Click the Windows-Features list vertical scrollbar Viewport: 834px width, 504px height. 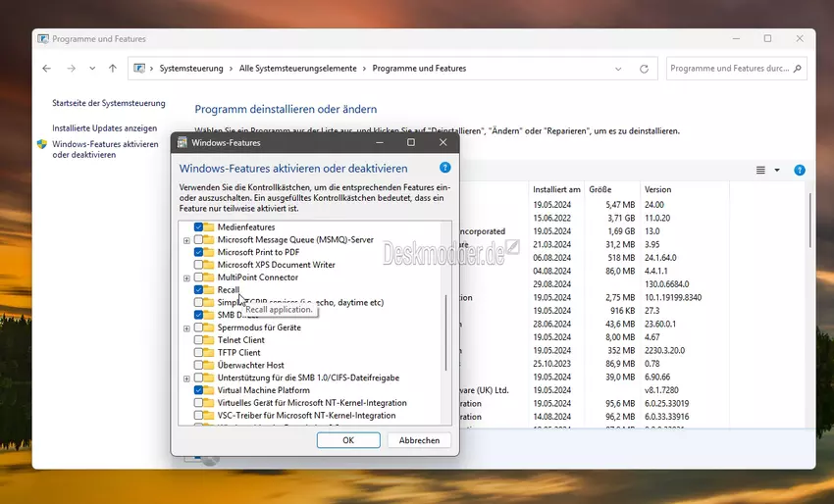click(x=446, y=324)
